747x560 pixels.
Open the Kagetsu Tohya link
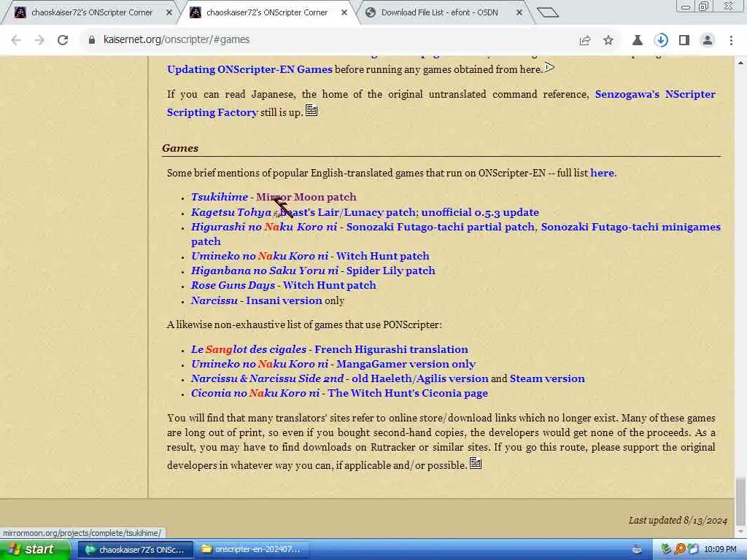coord(231,212)
